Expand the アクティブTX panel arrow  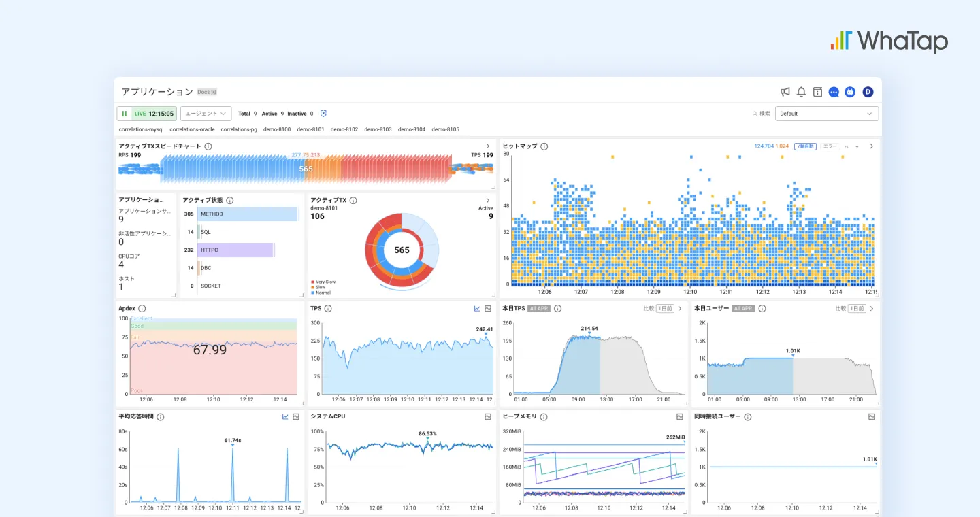point(488,201)
